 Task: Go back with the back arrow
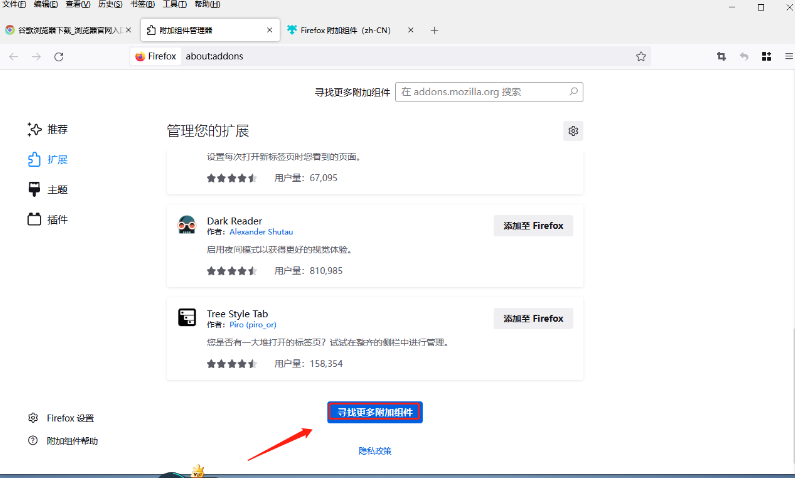click(x=14, y=56)
